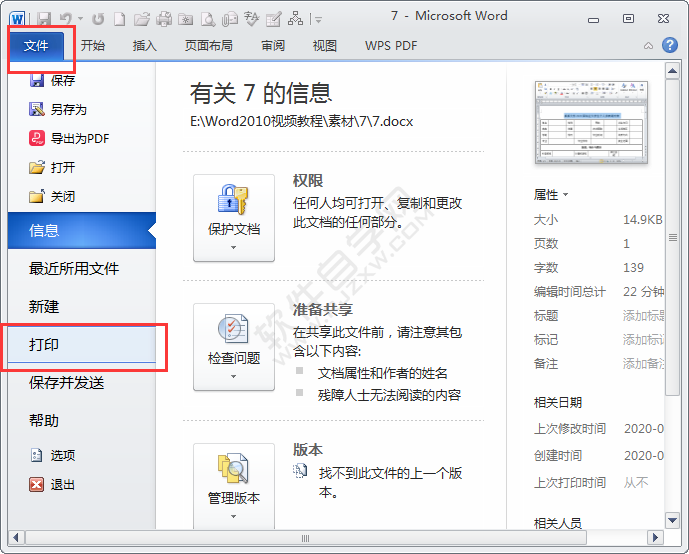This screenshot has width=689, height=554.
Task: Click the Quick Print printer icon
Action: pyautogui.click(x=164, y=19)
